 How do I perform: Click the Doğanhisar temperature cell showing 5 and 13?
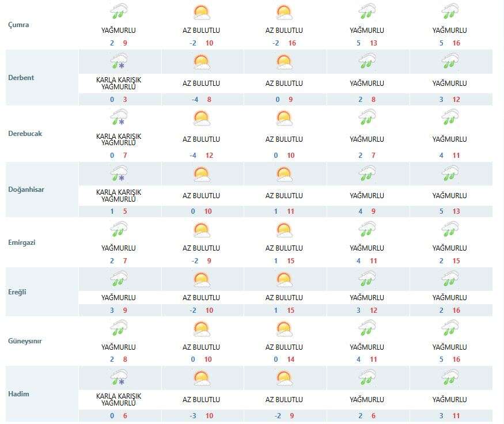(450, 211)
